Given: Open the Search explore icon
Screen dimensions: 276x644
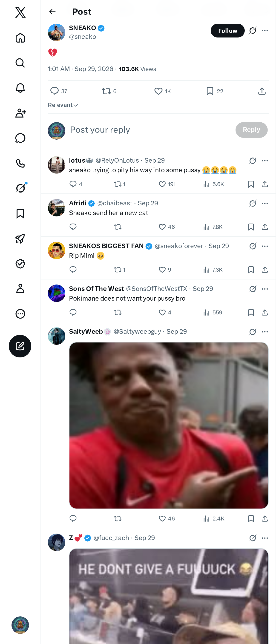Looking at the screenshot, I should click(x=20, y=63).
